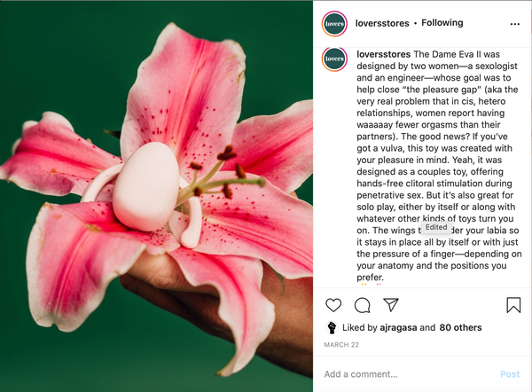Click the Edited tooltip label
Screen dimensions: 532x392
436,227
